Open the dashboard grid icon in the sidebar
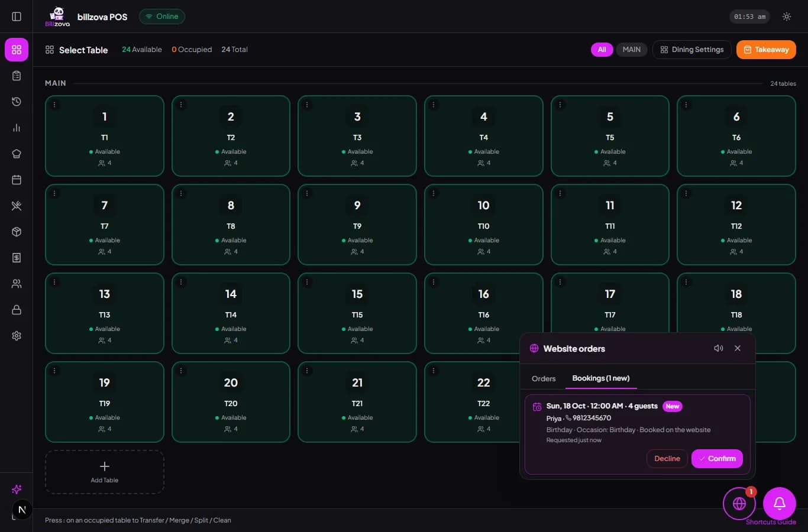Viewport: 808px width, 532px height. point(17,50)
